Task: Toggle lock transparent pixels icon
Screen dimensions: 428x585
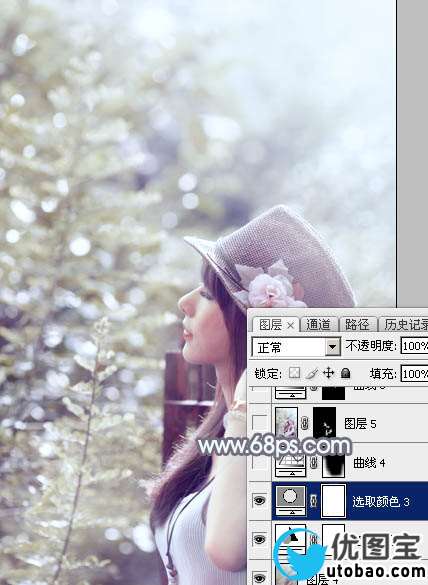Action: (294, 373)
